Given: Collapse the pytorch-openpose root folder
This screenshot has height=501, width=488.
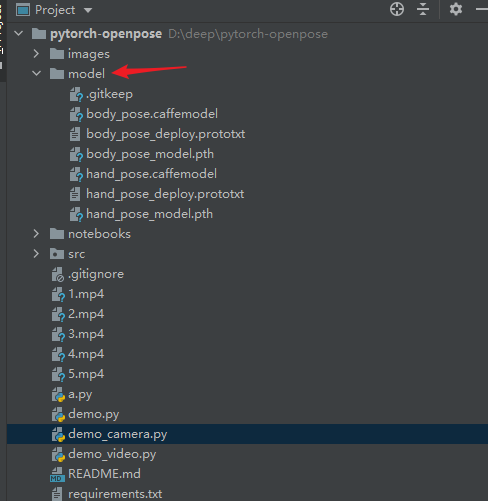Looking at the screenshot, I should 19,33.
